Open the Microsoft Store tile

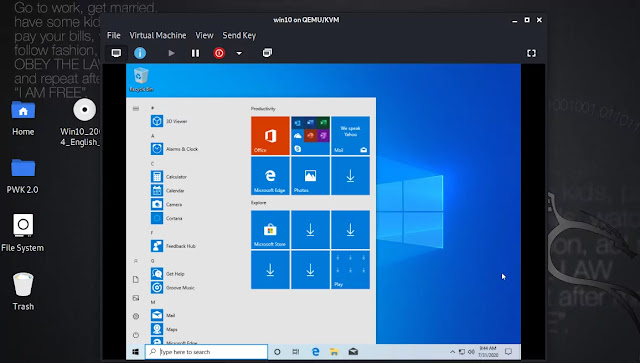270,230
